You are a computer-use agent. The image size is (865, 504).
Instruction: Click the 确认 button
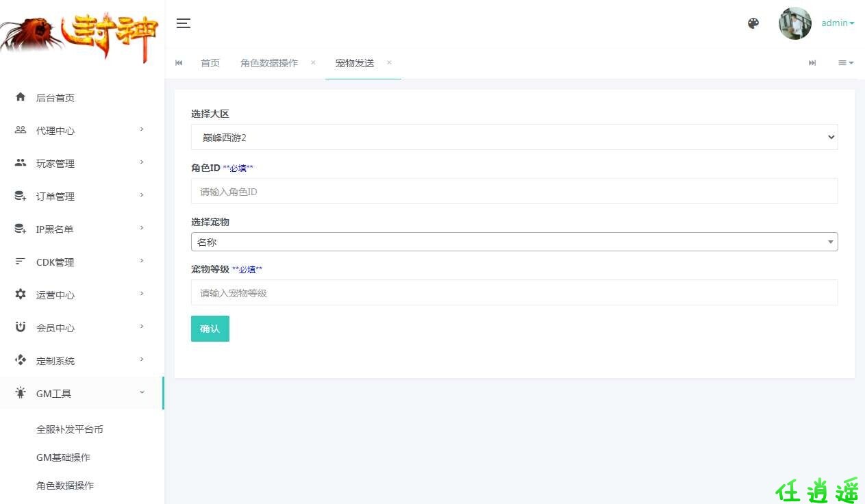click(210, 329)
